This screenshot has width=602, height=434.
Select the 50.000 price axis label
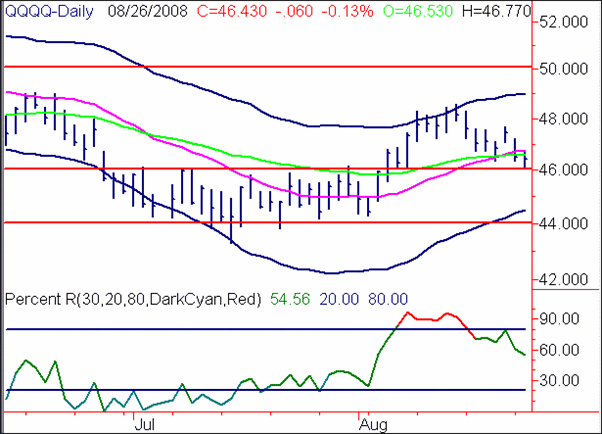pyautogui.click(x=563, y=69)
